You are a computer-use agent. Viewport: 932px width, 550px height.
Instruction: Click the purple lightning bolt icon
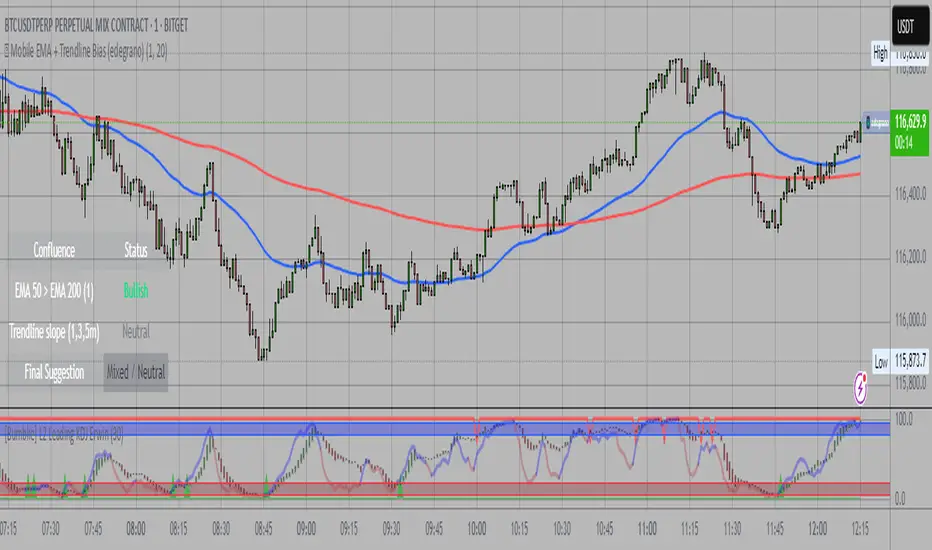[x=860, y=387]
